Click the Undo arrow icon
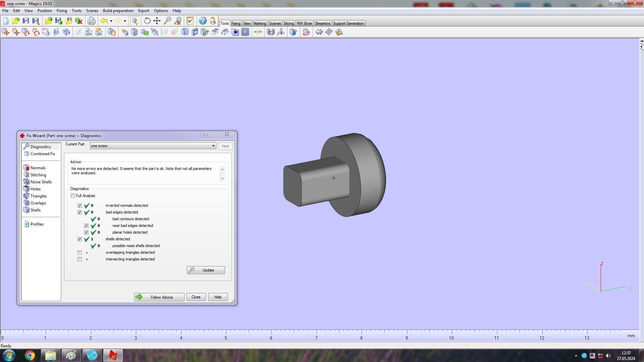Image resolution: width=644 pixels, height=362 pixels. pos(104,21)
